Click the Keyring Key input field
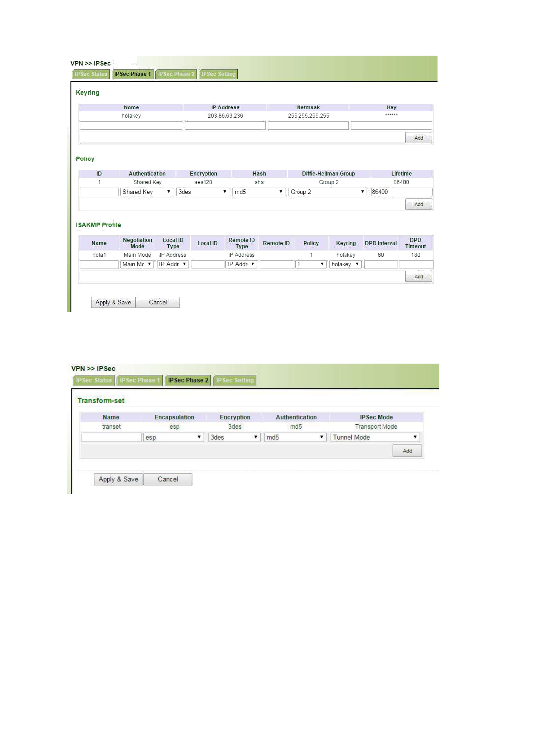 [391, 125]
